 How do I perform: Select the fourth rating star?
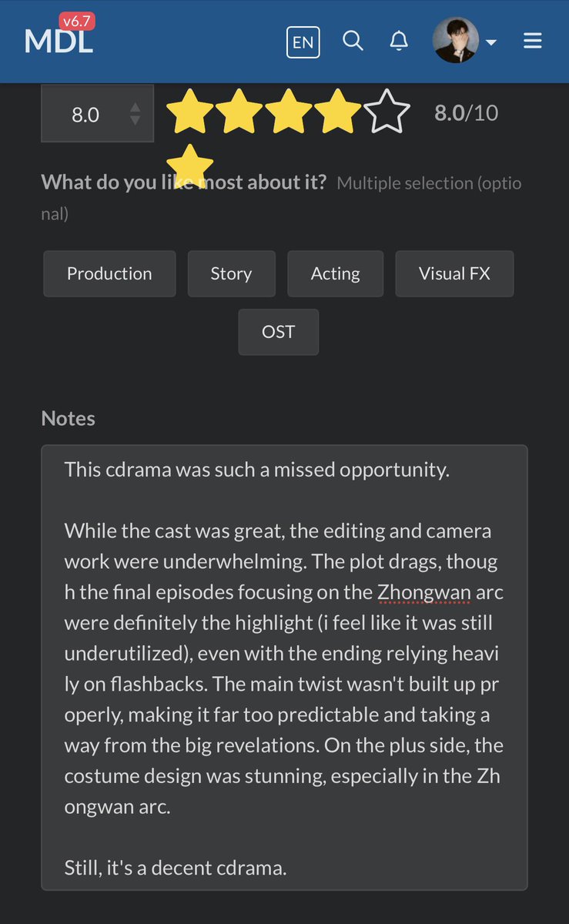pos(337,113)
